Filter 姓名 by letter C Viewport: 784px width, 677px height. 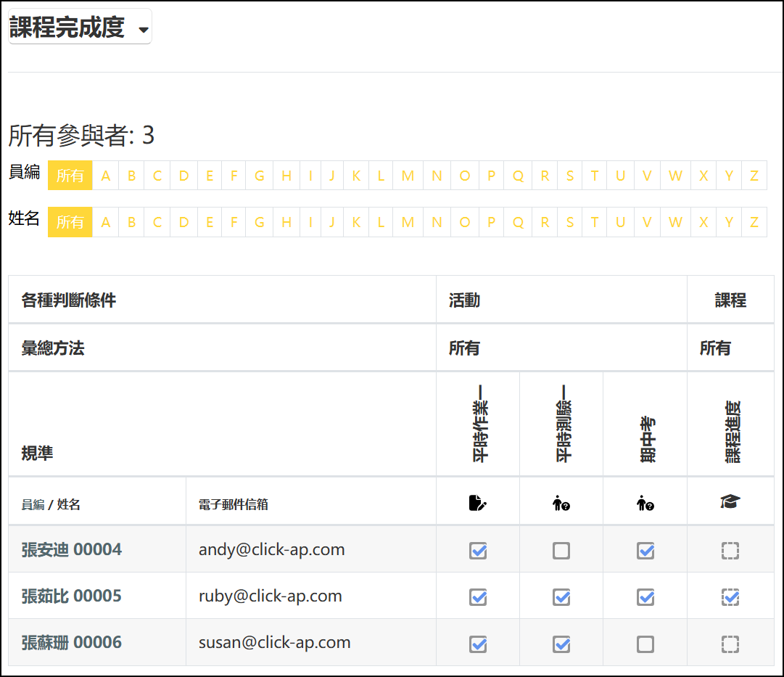[x=157, y=221]
